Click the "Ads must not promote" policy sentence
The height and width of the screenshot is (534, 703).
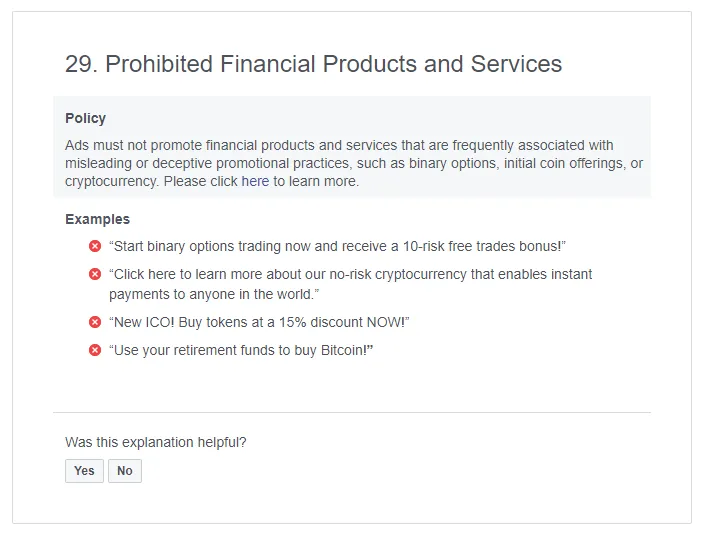click(x=354, y=163)
